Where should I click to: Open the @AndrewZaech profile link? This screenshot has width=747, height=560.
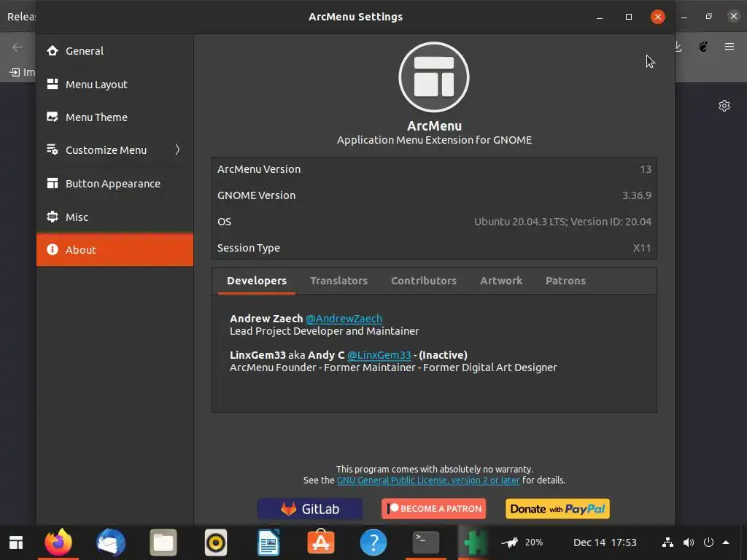[x=344, y=319]
